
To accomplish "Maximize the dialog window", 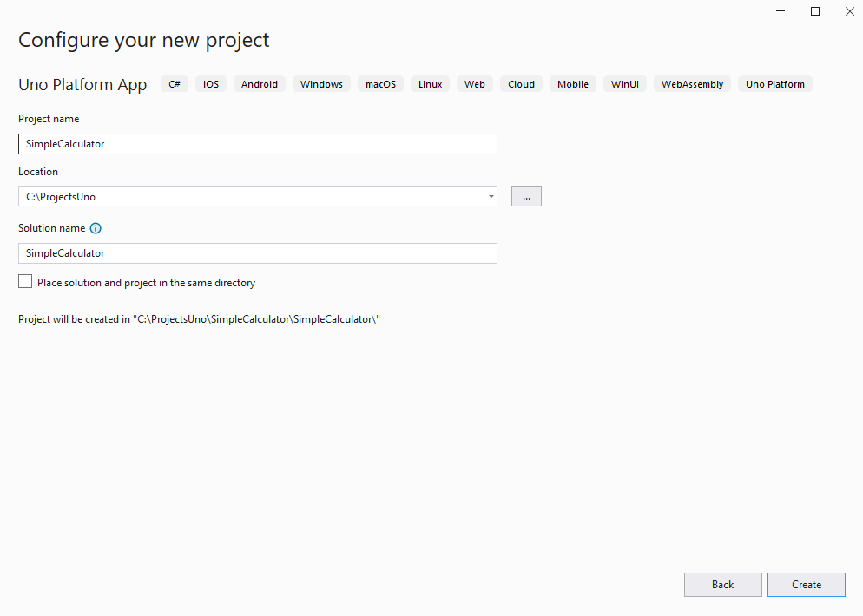I will click(x=815, y=11).
